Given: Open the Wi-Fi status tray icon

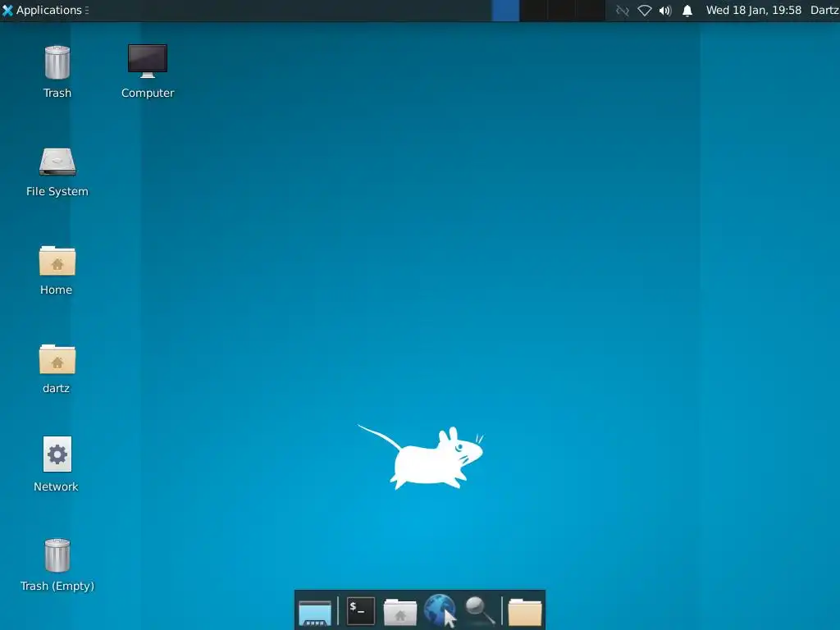Looking at the screenshot, I should (645, 11).
